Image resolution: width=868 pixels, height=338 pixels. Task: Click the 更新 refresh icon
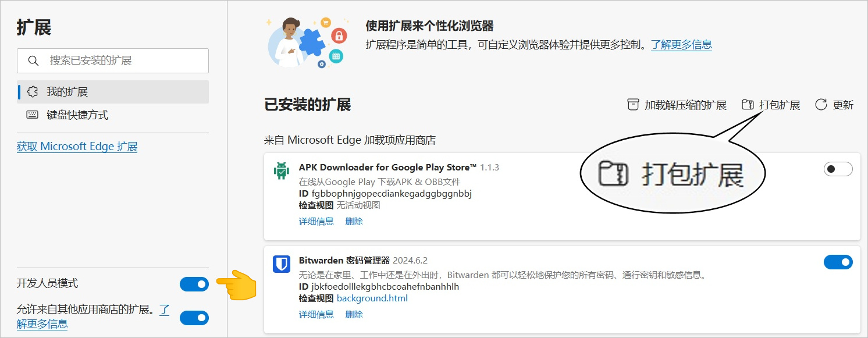pos(821,105)
